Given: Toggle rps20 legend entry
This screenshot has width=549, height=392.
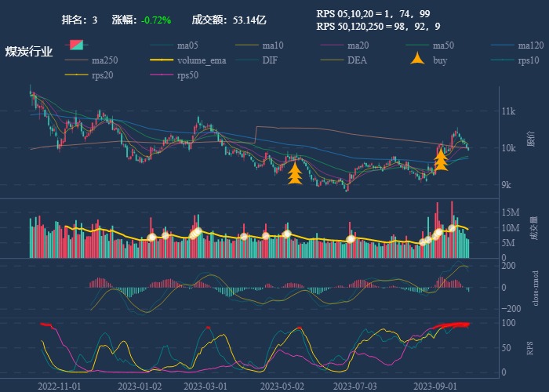Looking at the screenshot, I should pyautogui.click(x=102, y=74).
